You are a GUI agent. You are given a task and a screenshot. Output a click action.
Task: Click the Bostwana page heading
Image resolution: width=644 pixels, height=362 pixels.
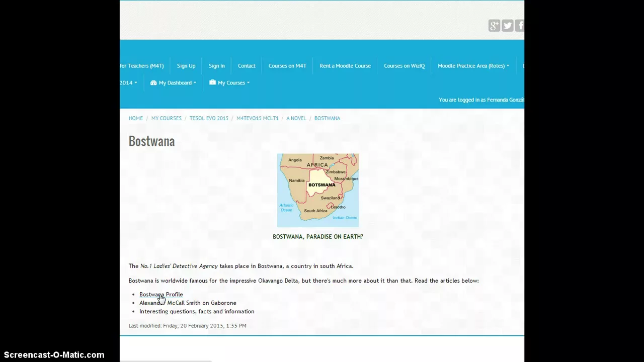[151, 141]
